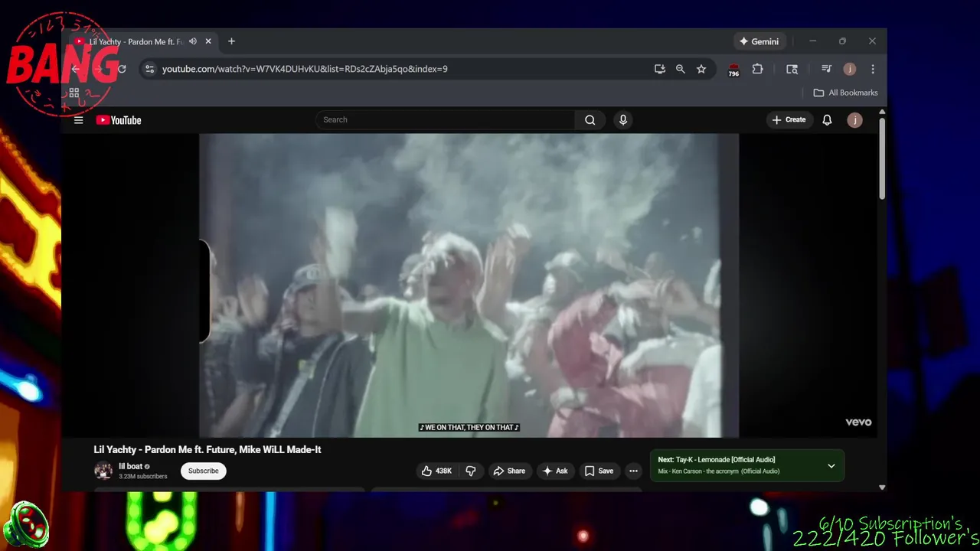This screenshot has height=551, width=980.
Task: Click the video title Lil Yachty - Pardon Me
Action: pyautogui.click(x=207, y=449)
